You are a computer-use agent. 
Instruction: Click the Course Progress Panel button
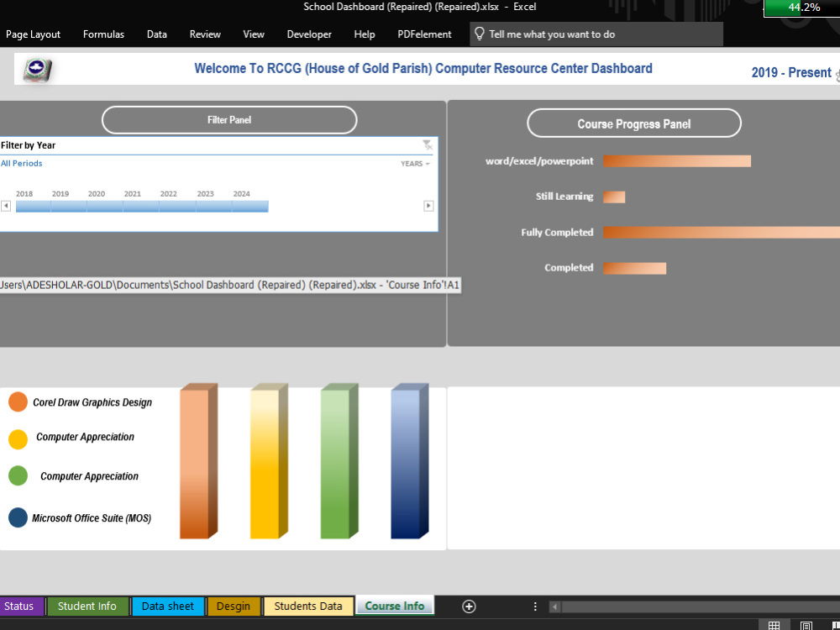coord(633,123)
